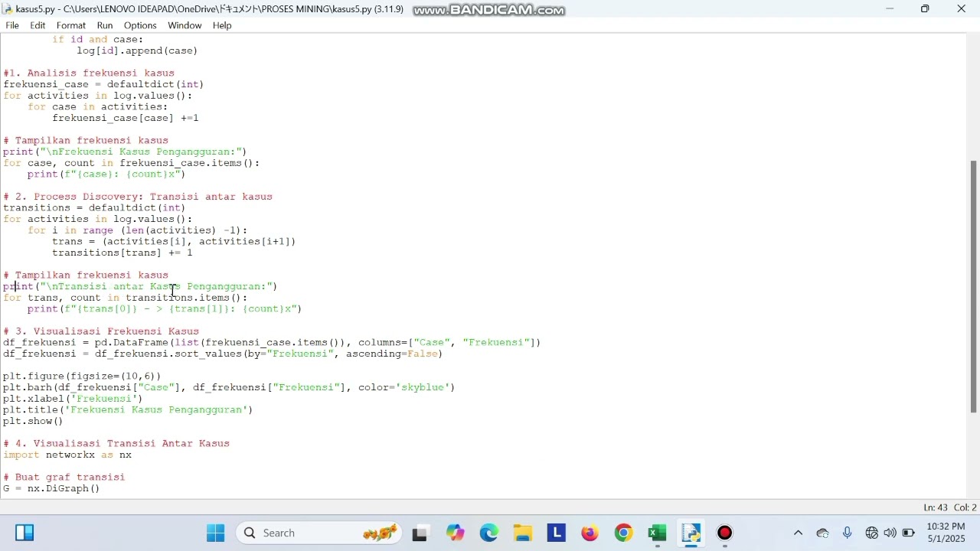Open the Help menu
Viewport: 980px width, 551px height.
click(x=222, y=25)
